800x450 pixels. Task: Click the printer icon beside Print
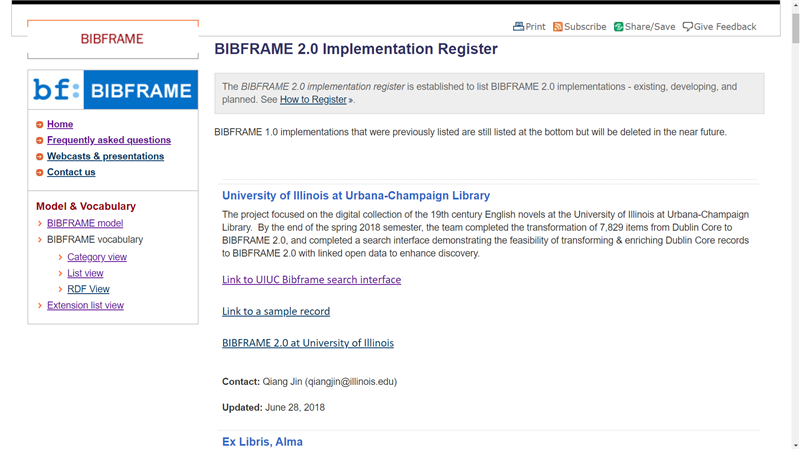click(518, 27)
